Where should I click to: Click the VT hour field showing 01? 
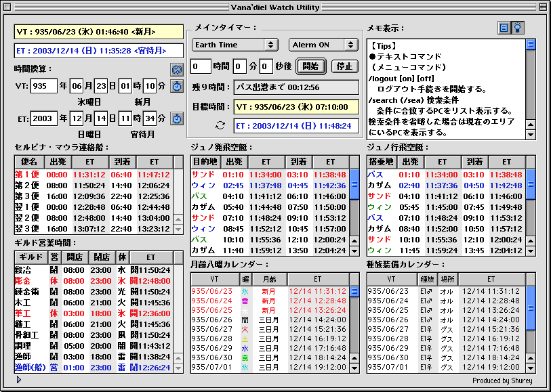125,86
